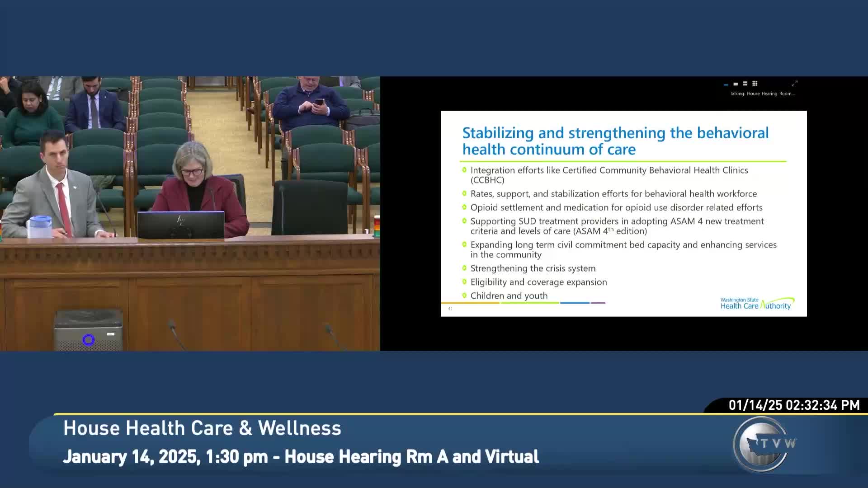Click the TVW logo badge

(x=764, y=444)
